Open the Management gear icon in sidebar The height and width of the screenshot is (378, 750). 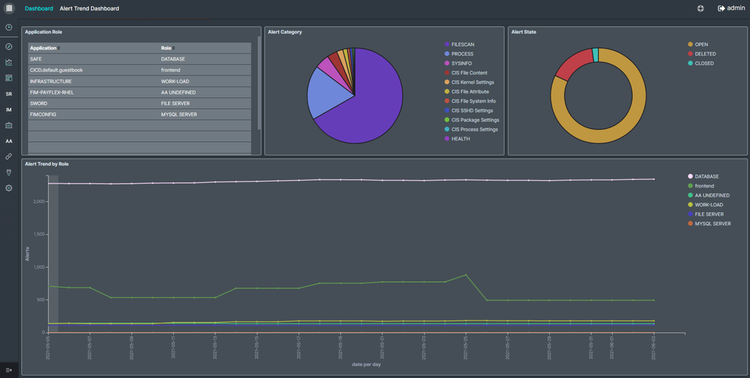point(9,188)
